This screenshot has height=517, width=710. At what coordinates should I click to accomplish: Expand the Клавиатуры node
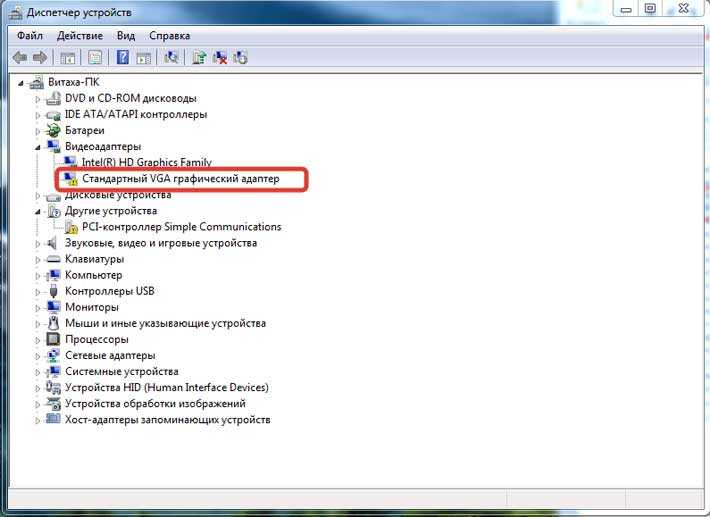pyautogui.click(x=38, y=260)
